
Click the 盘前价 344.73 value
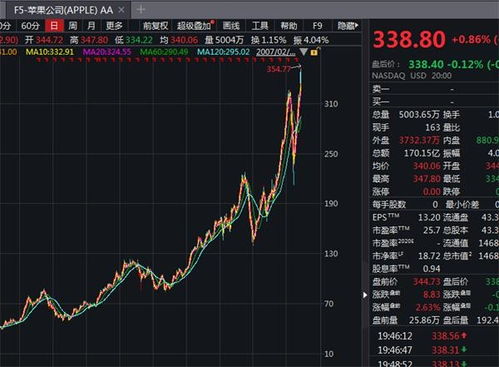427,282
